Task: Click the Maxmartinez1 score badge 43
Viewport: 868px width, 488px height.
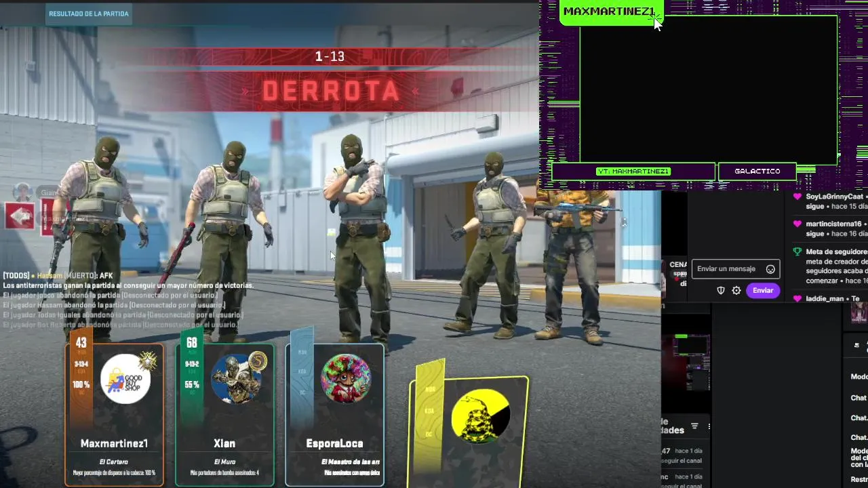Action: point(81,344)
